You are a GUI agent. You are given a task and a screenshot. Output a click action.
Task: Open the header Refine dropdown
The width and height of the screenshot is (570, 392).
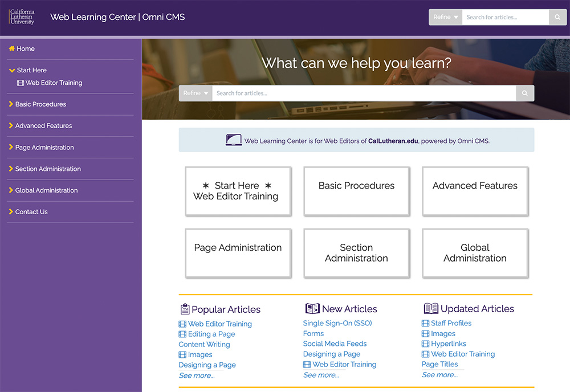pos(445,17)
